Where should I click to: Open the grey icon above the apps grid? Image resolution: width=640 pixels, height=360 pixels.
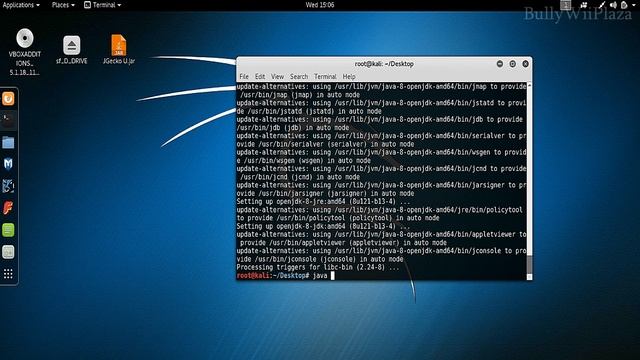pyautogui.click(x=8, y=252)
